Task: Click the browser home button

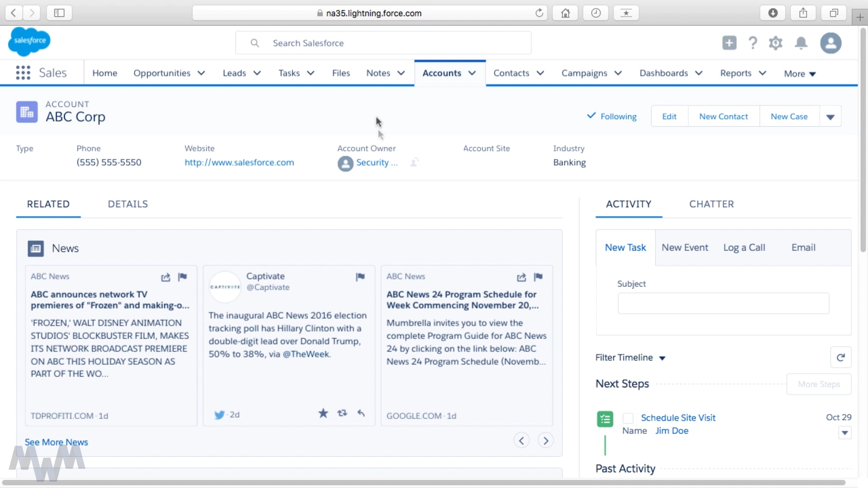Action: pyautogui.click(x=565, y=13)
